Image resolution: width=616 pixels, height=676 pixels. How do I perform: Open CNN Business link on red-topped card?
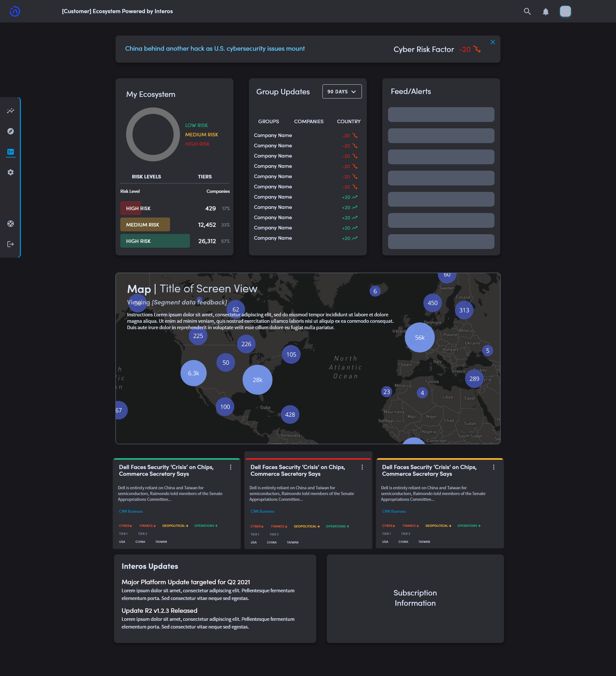(262, 511)
